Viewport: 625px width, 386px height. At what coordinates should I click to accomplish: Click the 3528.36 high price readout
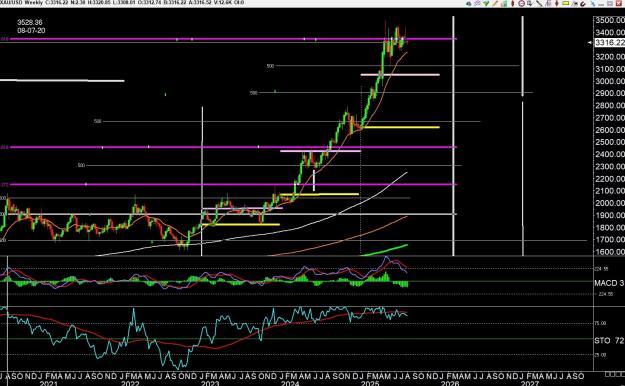pyautogui.click(x=30, y=22)
